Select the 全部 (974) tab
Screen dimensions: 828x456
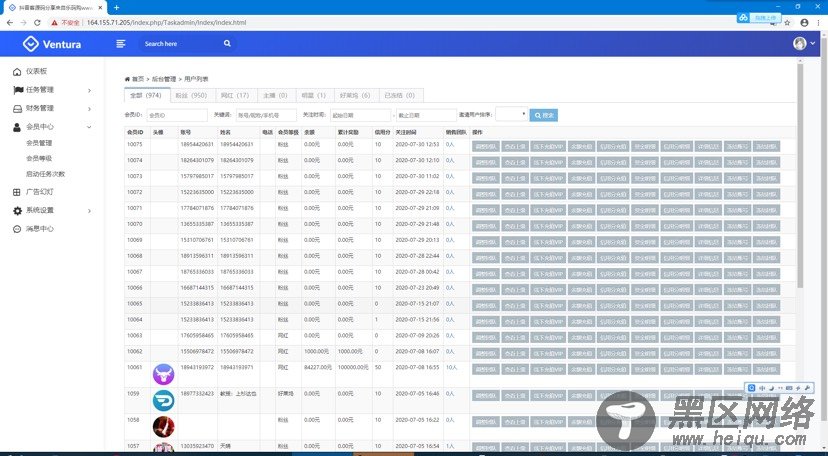point(146,96)
